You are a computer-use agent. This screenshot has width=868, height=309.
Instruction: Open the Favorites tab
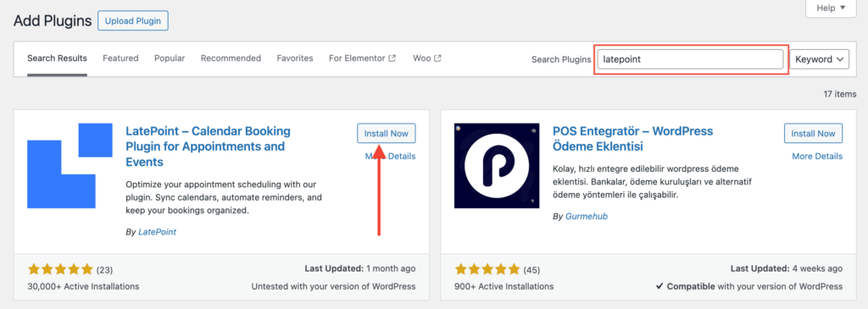(x=295, y=58)
